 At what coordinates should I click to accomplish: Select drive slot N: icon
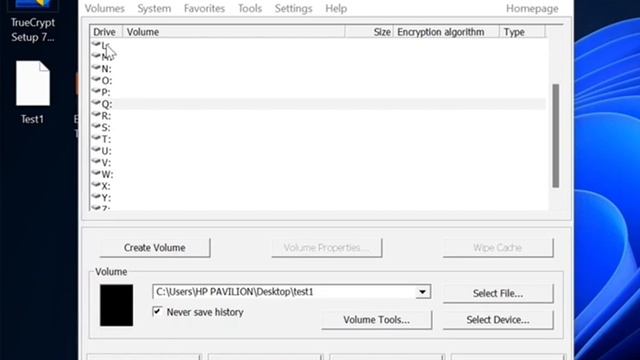click(96, 67)
